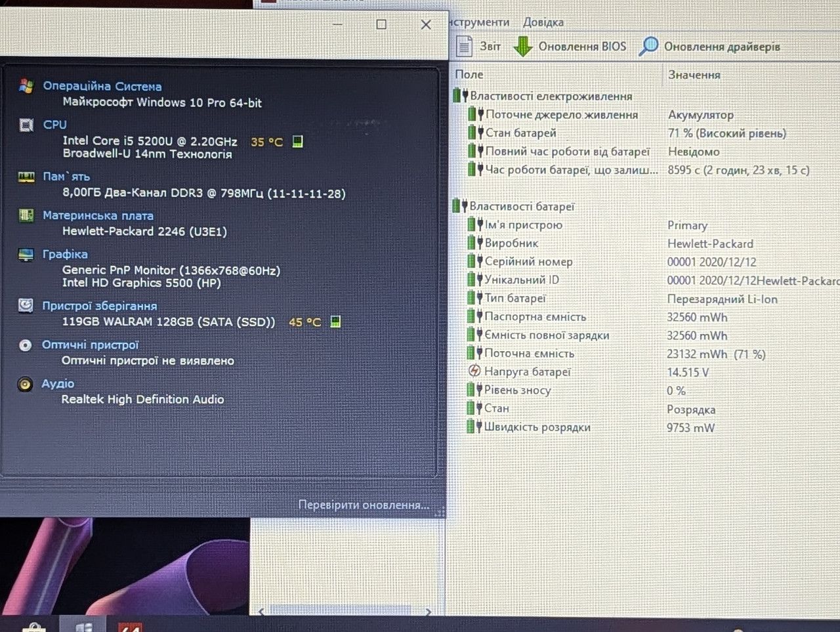Select the Паспортна ємність field

(535, 317)
